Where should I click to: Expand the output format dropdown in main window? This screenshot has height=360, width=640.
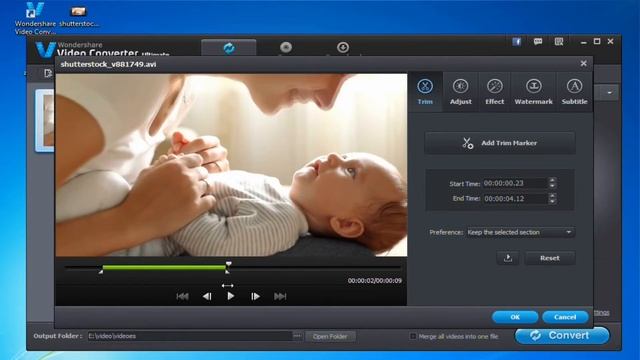tap(609, 93)
